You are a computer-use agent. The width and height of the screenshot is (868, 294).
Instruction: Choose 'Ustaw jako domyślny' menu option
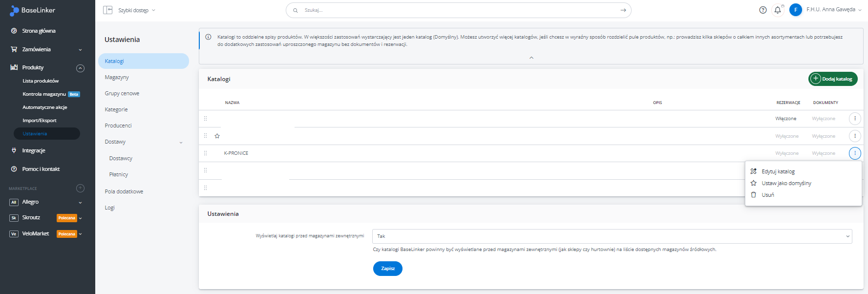point(786,183)
